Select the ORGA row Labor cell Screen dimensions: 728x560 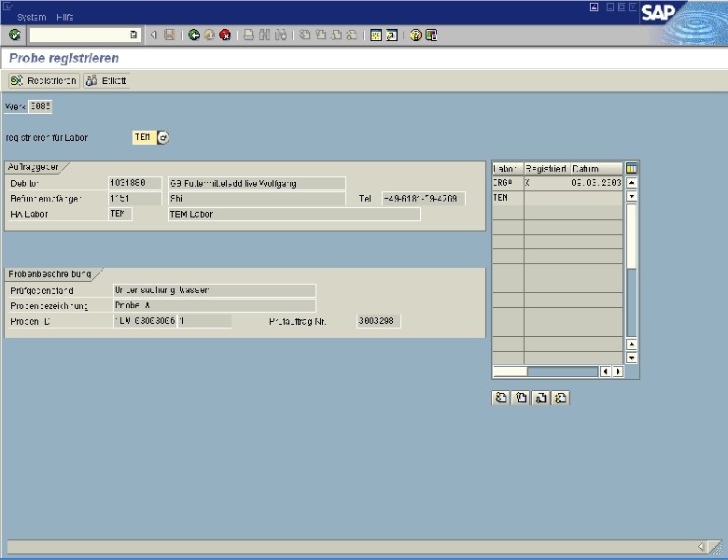(x=508, y=183)
